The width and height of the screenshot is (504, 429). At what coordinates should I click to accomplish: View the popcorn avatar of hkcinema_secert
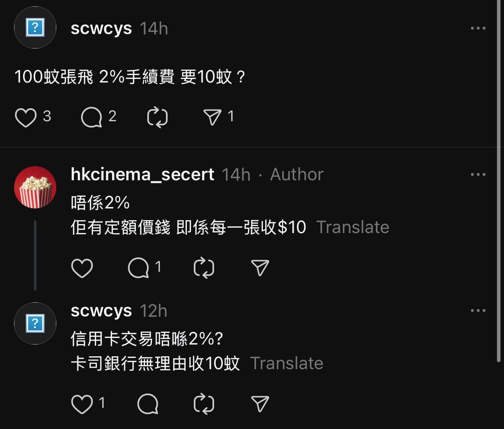point(35,187)
